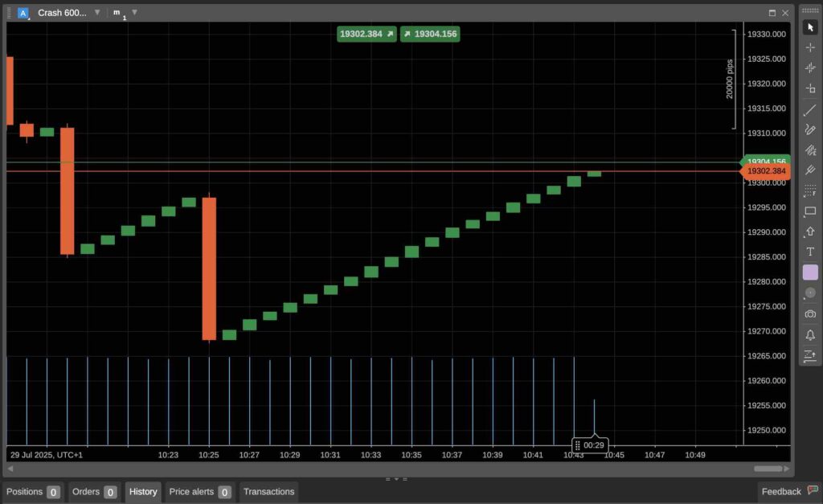
Task: Click the green 19304.156 buy price button
Action: 430,34
